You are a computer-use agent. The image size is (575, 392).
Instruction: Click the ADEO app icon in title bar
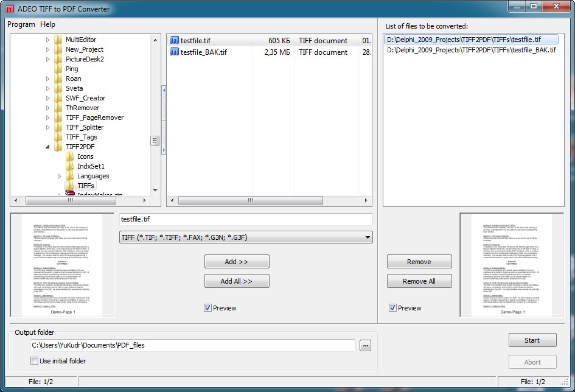[x=10, y=9]
